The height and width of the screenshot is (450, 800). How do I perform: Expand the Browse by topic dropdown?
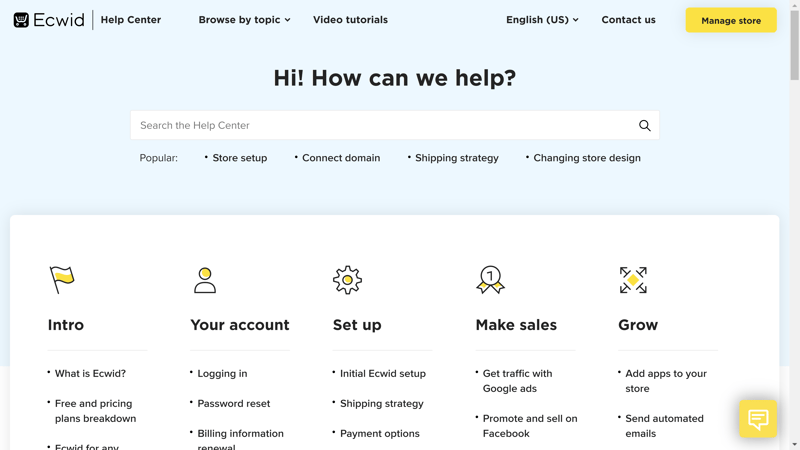pyautogui.click(x=244, y=20)
